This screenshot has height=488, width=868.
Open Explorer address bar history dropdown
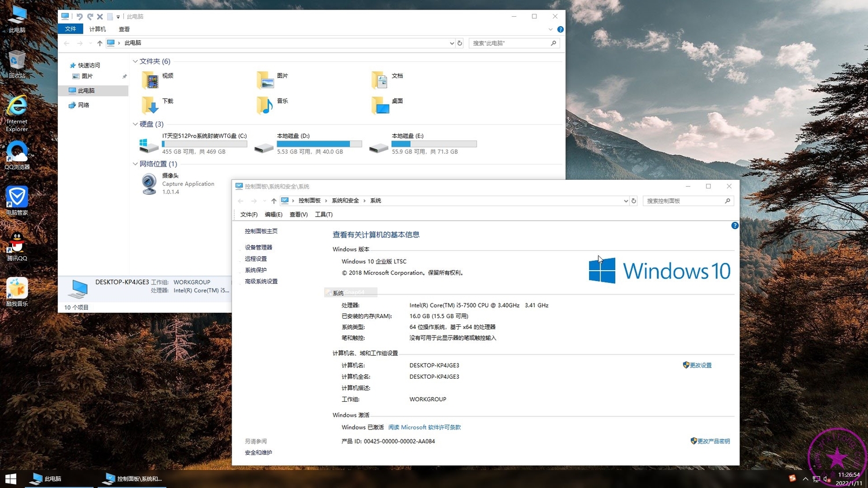tap(452, 43)
